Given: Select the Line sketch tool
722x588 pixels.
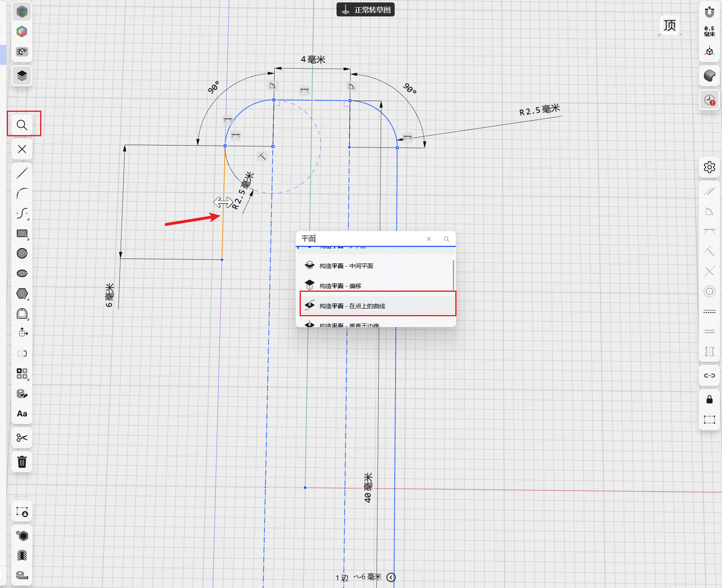Looking at the screenshot, I should click(22, 173).
